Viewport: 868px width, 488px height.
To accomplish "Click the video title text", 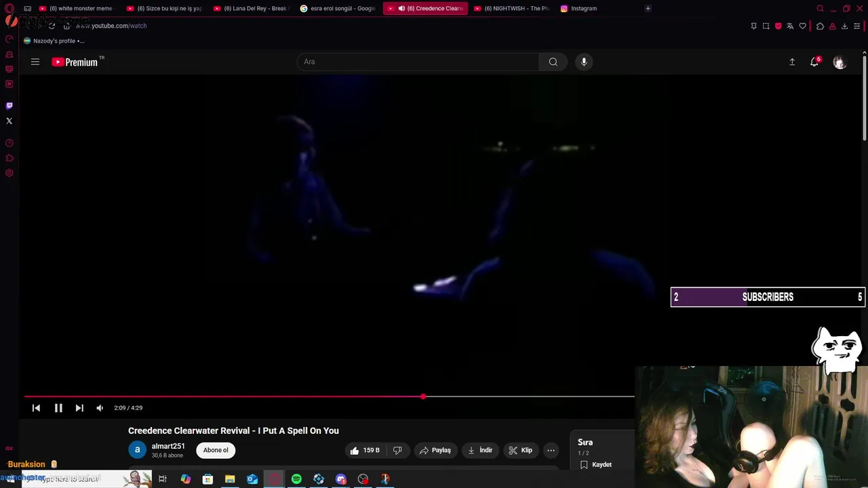I will (x=233, y=430).
